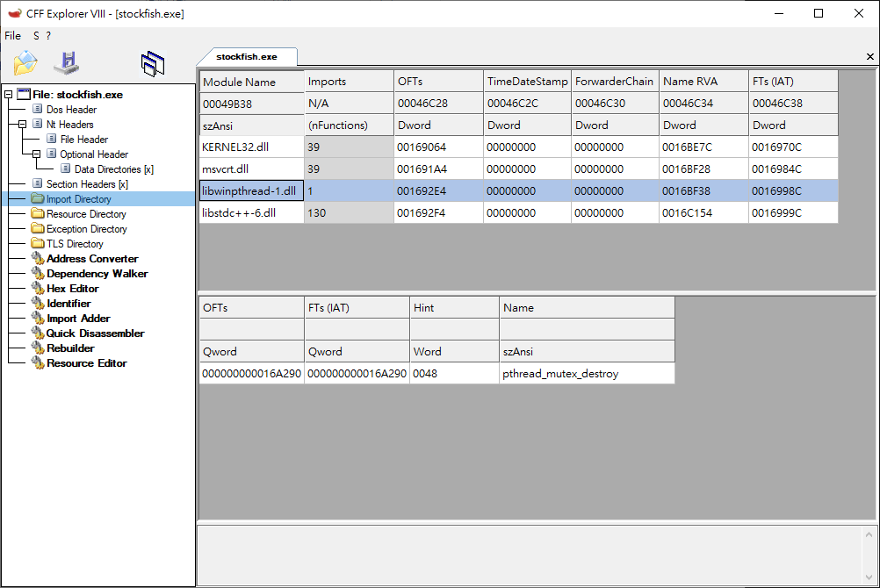Click the Section Headers page icon
The image size is (880, 588).
click(x=38, y=183)
